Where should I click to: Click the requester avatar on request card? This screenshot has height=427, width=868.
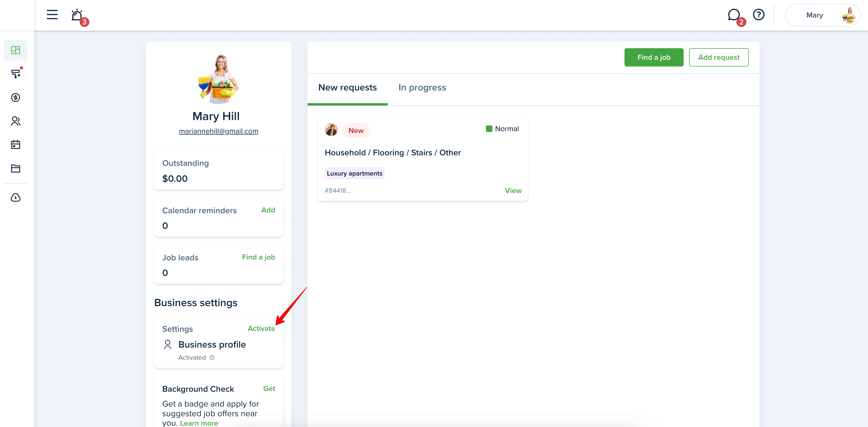point(331,130)
